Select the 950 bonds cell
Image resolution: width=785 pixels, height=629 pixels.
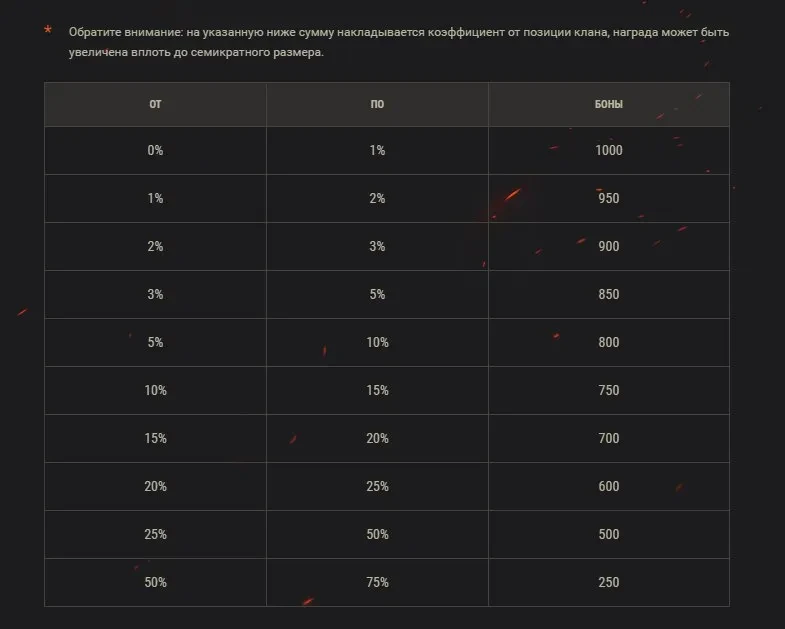(x=608, y=198)
